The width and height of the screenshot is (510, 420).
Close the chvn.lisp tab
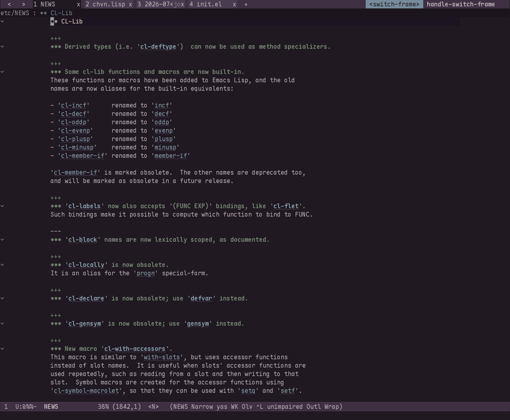(130, 4)
